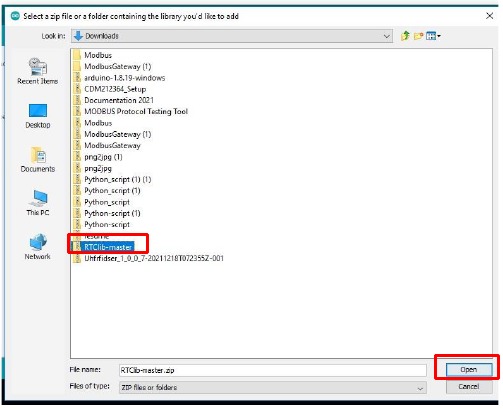503x409 pixels.
Task: Create a new folder icon
Action: click(x=418, y=36)
